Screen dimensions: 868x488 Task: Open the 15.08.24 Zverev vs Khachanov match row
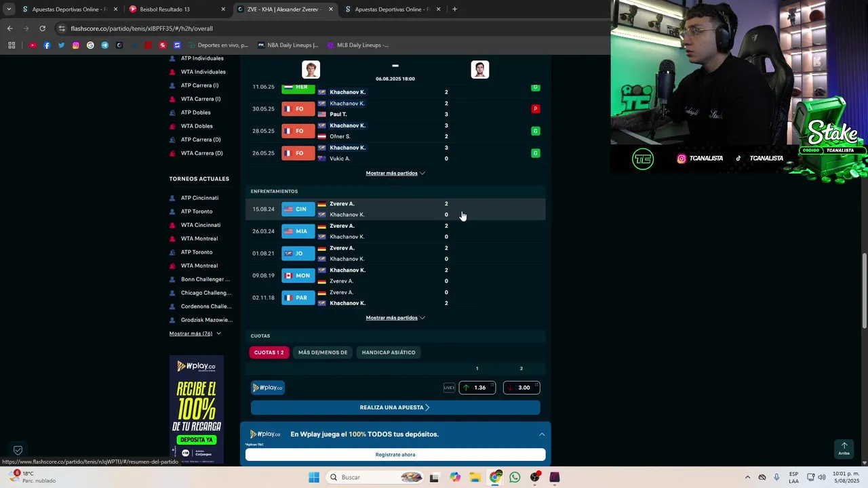[x=395, y=209]
